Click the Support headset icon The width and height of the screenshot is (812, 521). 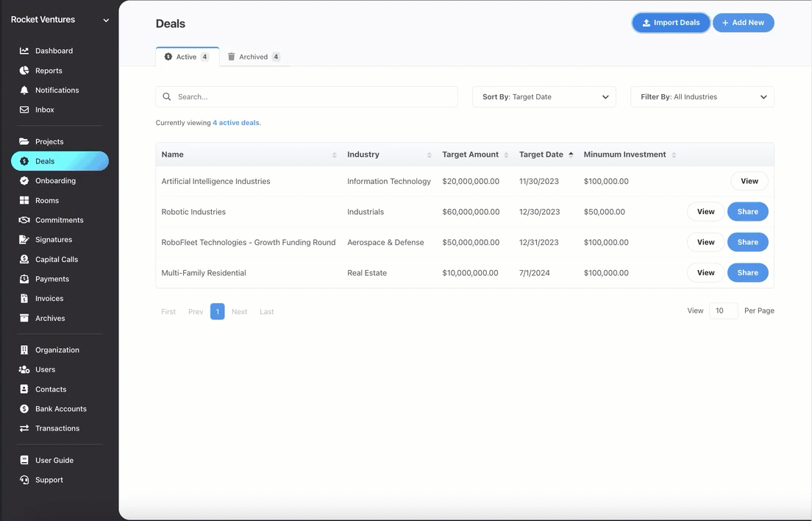click(24, 480)
